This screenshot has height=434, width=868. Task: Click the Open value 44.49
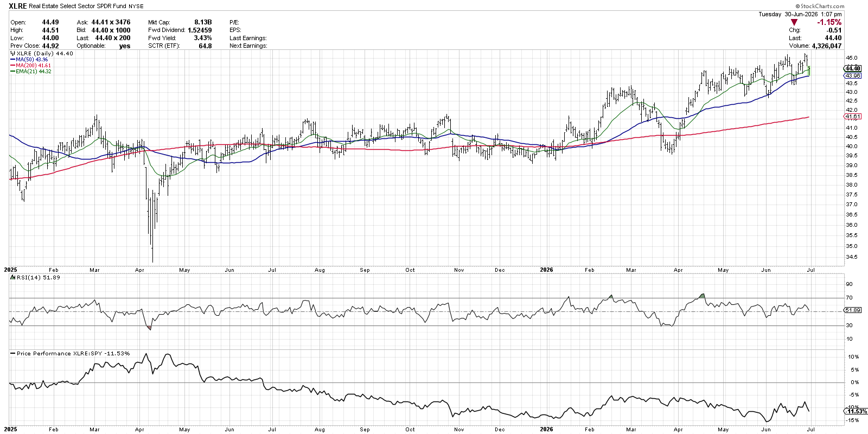pyautogui.click(x=50, y=22)
